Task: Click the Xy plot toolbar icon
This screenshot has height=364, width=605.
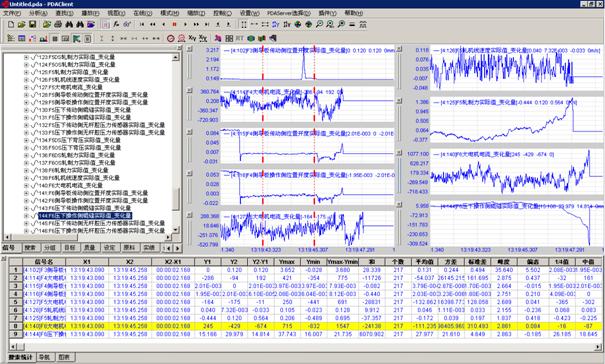Action: tap(192, 38)
